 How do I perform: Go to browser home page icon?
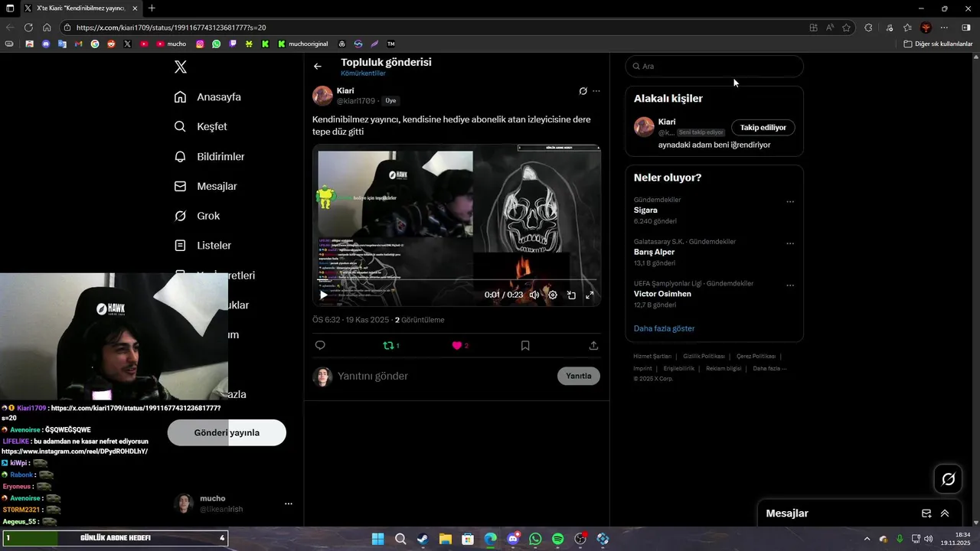click(47, 28)
